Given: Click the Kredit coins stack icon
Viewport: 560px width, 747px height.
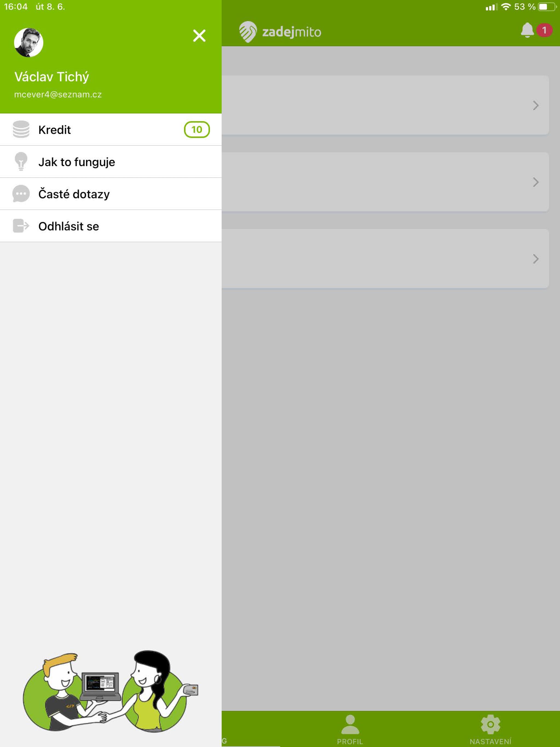Looking at the screenshot, I should pyautogui.click(x=21, y=129).
